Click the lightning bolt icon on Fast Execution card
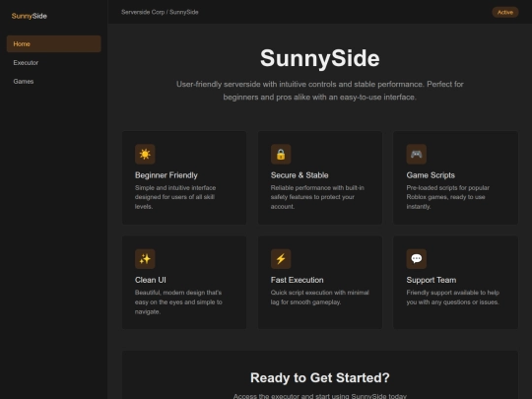The image size is (532, 399). tap(281, 259)
